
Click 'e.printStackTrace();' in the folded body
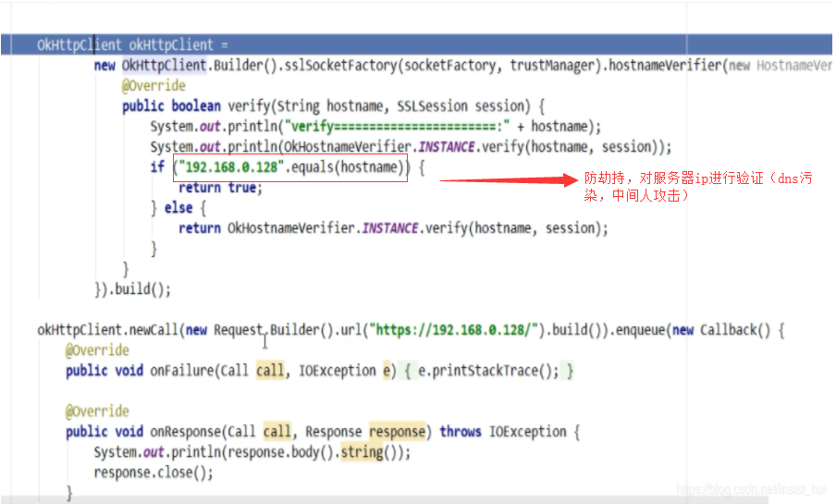tap(488, 370)
